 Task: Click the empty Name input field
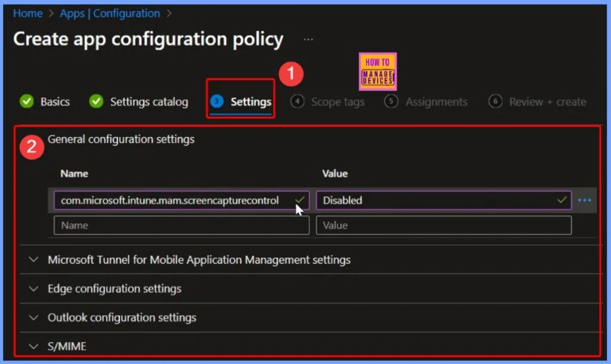pyautogui.click(x=181, y=225)
